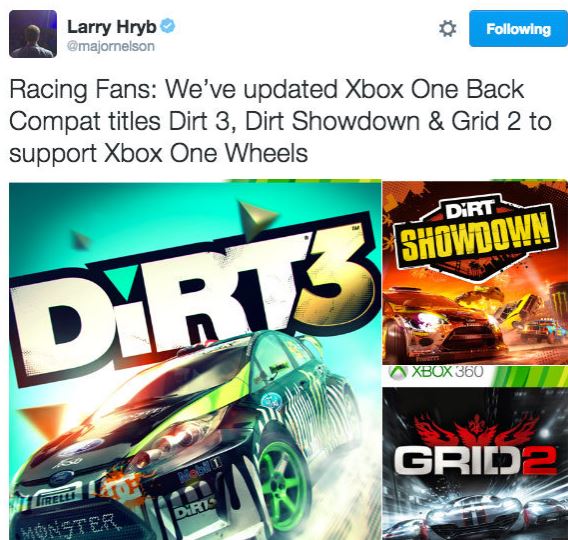
Task: Open Larry Hryb's profile avatar picture
Action: 33,34
